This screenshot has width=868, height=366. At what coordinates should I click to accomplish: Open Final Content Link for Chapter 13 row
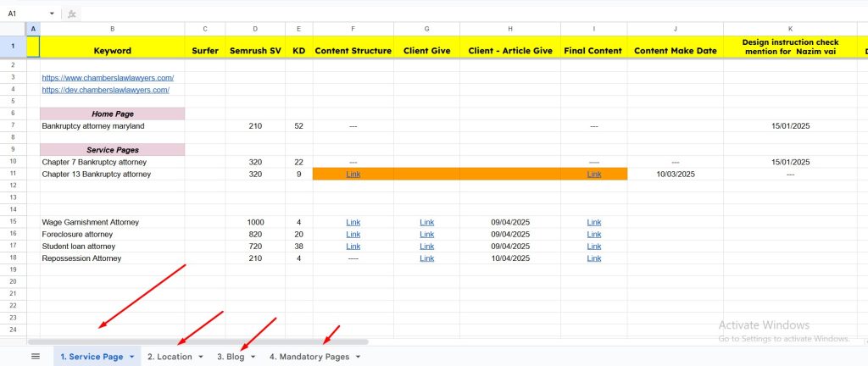[594, 175]
